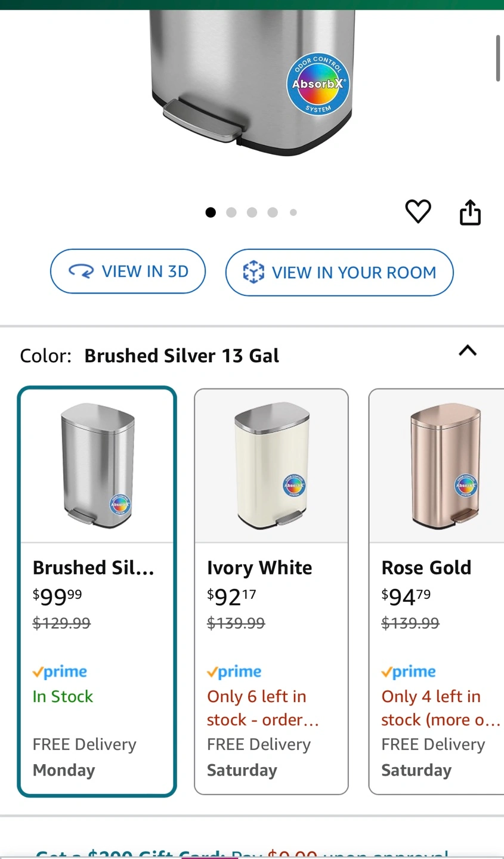
Task: Tap the heart wishlist icon
Action: coord(418,212)
